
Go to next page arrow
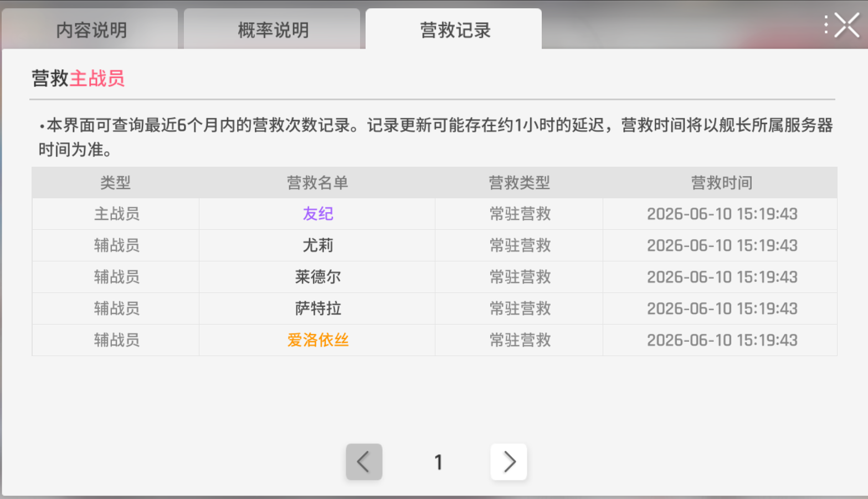(x=509, y=462)
